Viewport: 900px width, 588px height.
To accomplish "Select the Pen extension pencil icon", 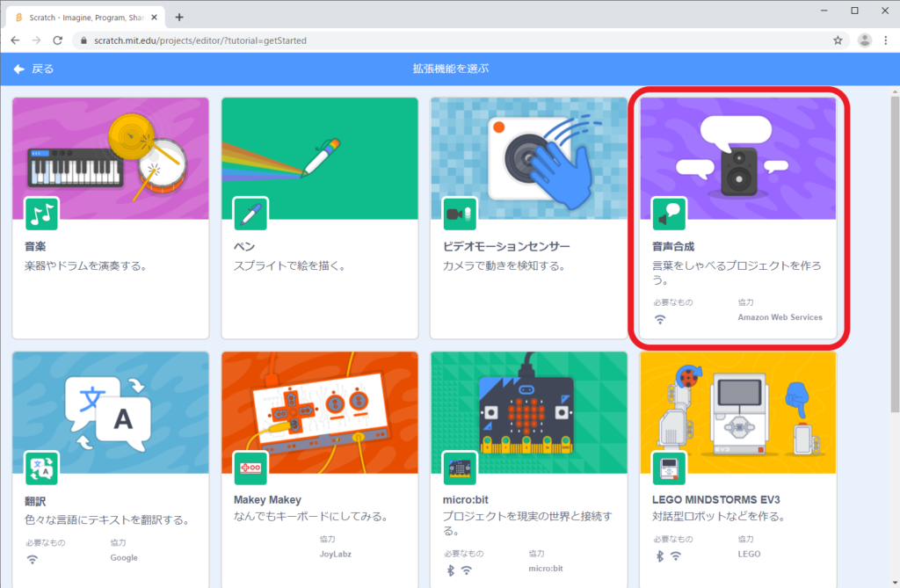I will (x=250, y=214).
